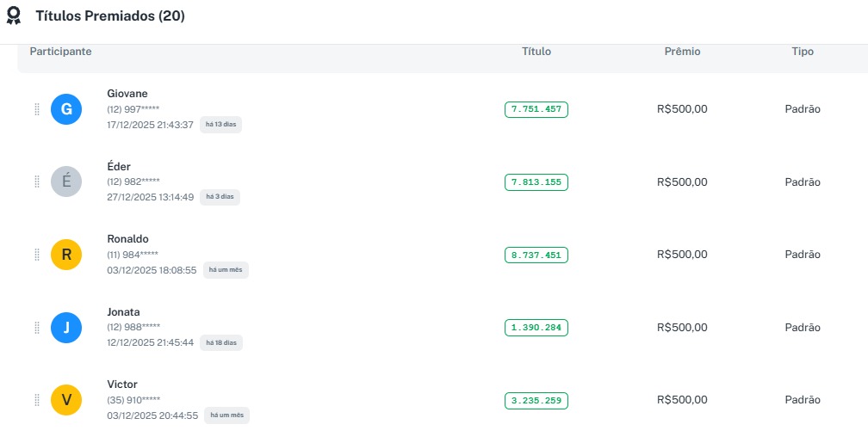Click Éder's gray É avatar
Image resolution: width=868 pixels, height=443 pixels.
(x=66, y=182)
